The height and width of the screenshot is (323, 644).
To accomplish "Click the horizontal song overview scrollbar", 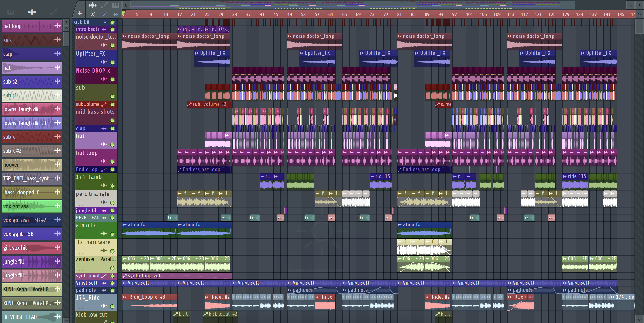I will coord(353,5).
